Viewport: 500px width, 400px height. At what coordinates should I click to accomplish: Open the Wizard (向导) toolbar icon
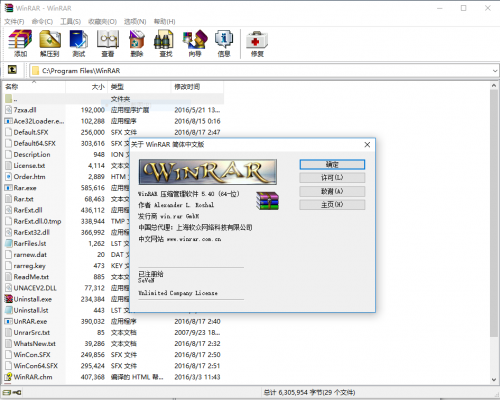195,39
